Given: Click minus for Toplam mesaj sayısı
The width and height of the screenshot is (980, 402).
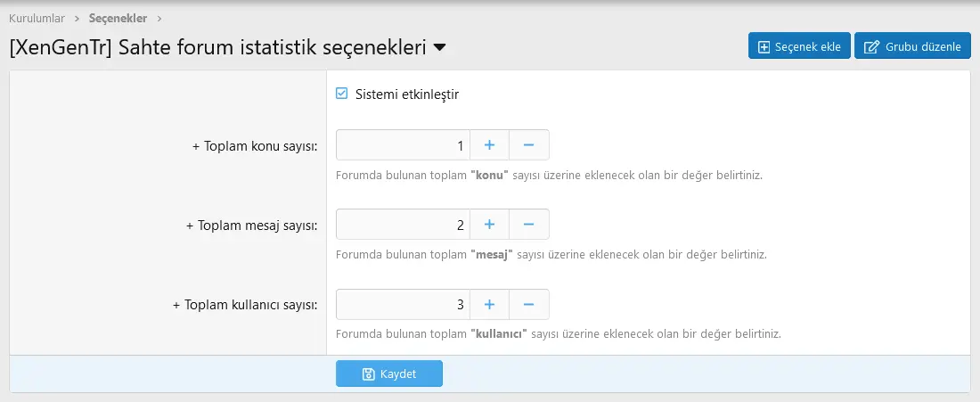Looking at the screenshot, I should point(528,225).
